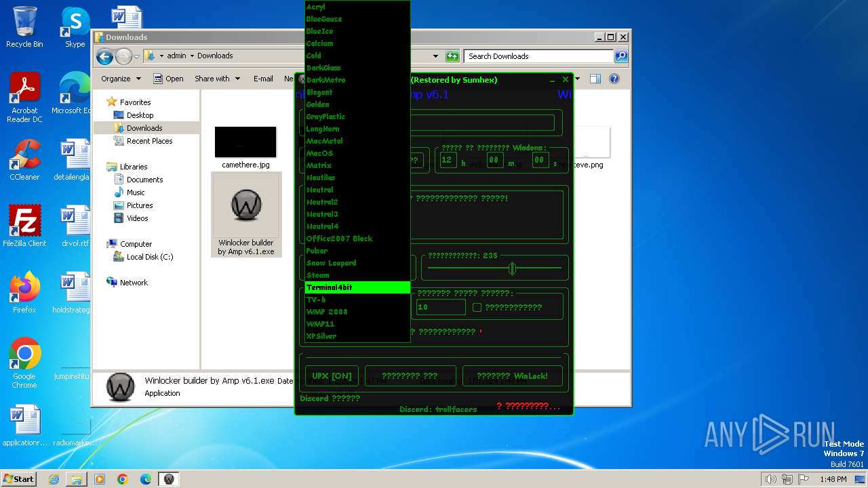Viewport: 868px width, 488px height.
Task: Select the XPSilver skin option
Action: (357, 336)
